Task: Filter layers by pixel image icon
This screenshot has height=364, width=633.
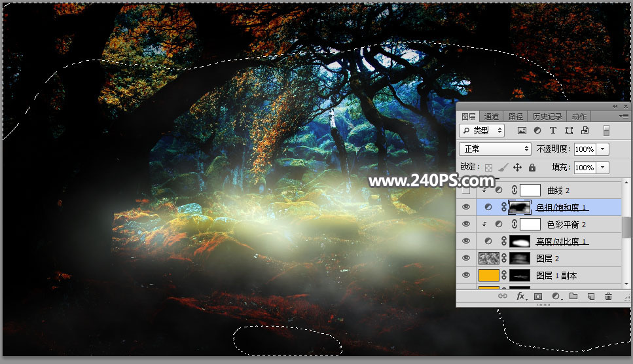Action: [x=522, y=130]
